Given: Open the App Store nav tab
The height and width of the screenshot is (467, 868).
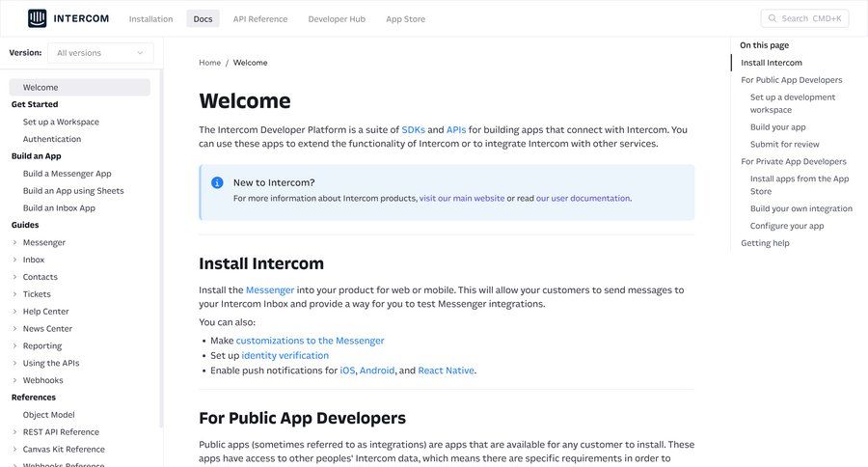Looking at the screenshot, I should click(406, 19).
